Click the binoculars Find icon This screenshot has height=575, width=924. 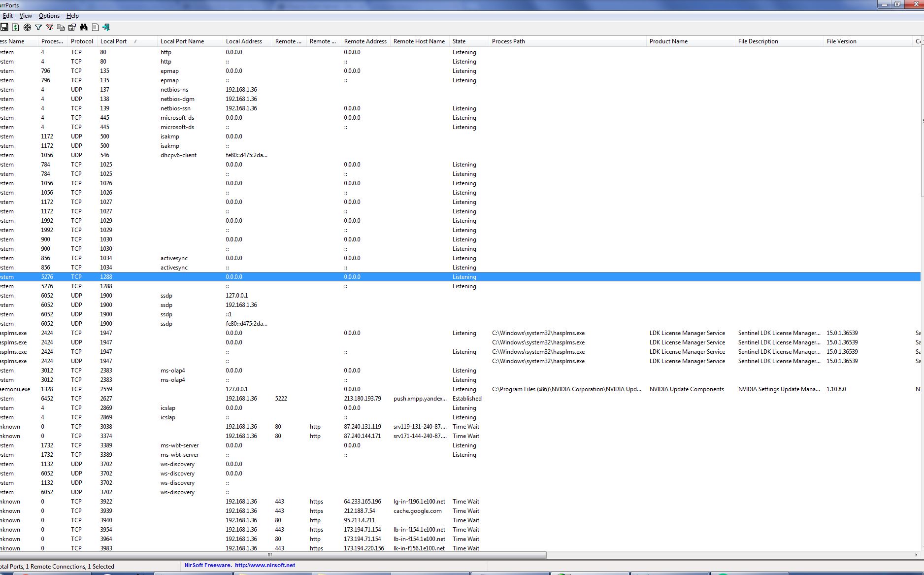click(84, 28)
